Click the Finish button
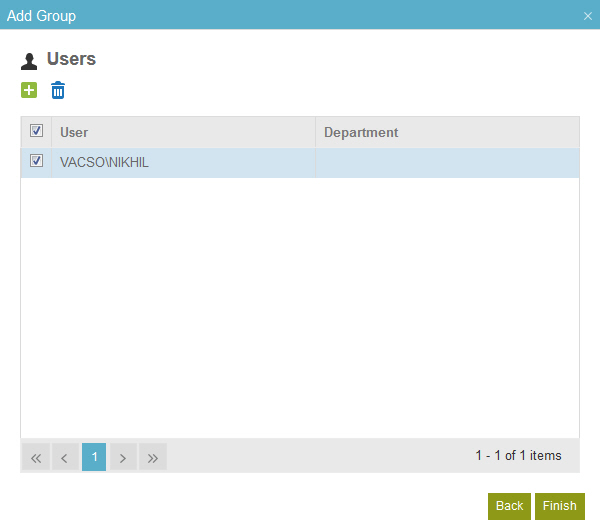Image resolution: width=600 pixels, height=530 pixels. (x=560, y=506)
